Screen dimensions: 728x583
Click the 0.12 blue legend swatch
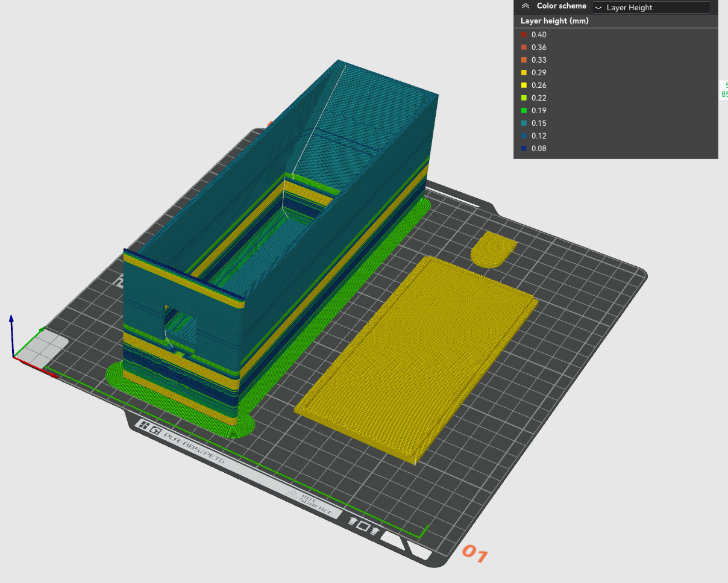(524, 136)
